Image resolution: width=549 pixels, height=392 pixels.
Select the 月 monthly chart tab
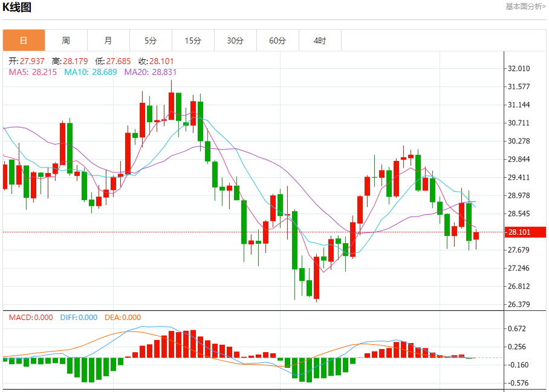coord(109,41)
